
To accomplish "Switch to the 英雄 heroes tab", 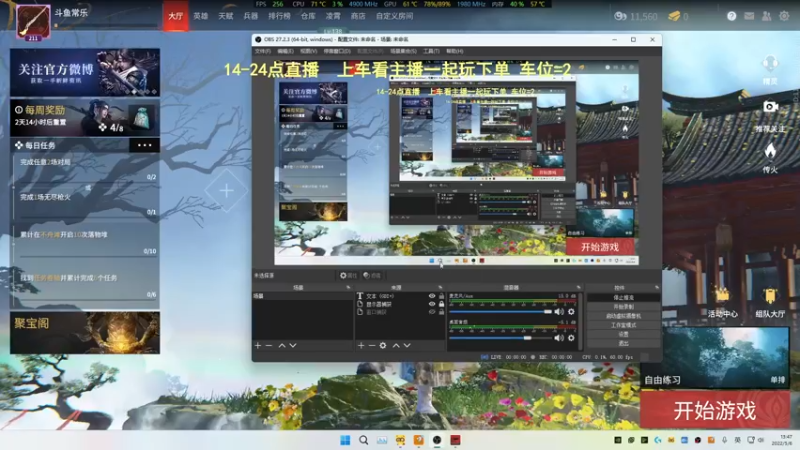I will (201, 16).
